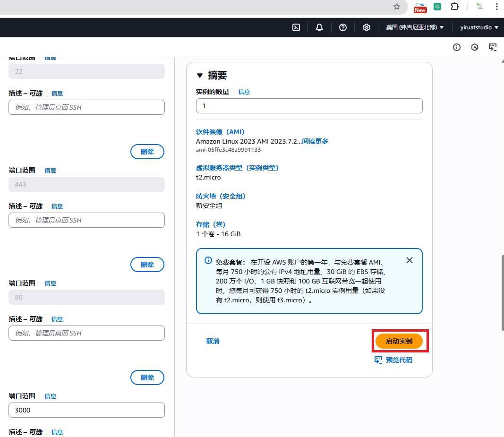Launch AWS CloudShell from the header
Screen dimensions: 504x437
296,28
